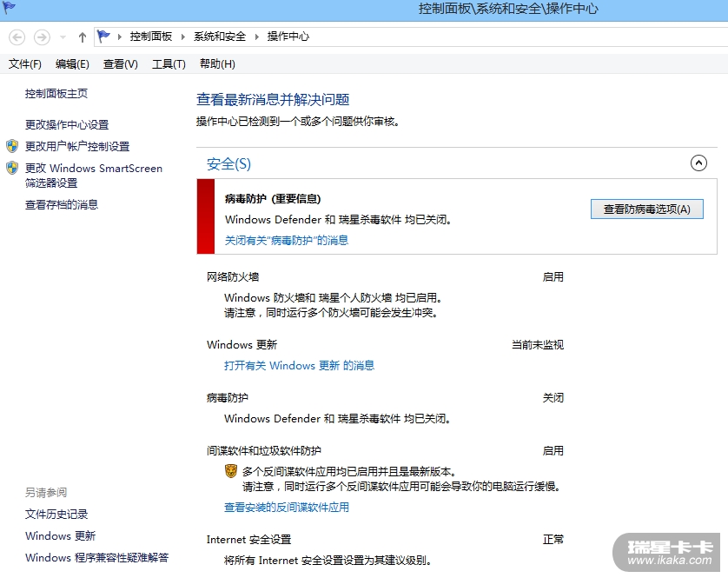Click the Rising lion shield icon
The height and width of the screenshot is (578, 728).
[x=231, y=471]
